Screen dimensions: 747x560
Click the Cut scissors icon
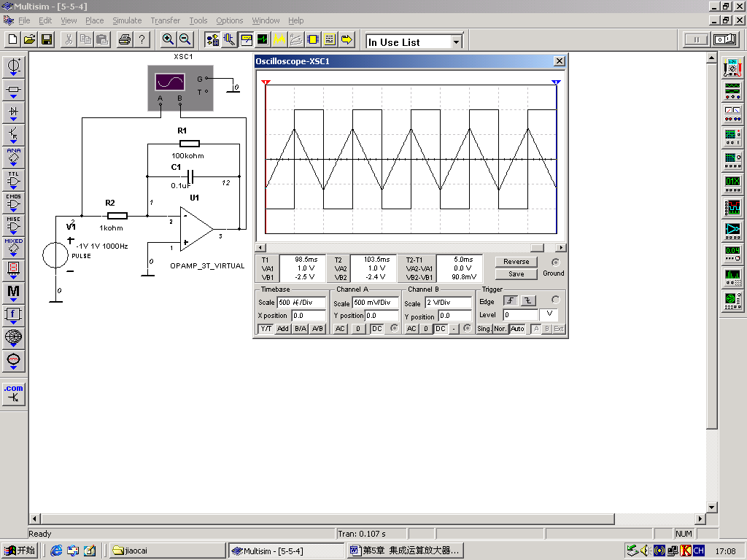point(69,39)
